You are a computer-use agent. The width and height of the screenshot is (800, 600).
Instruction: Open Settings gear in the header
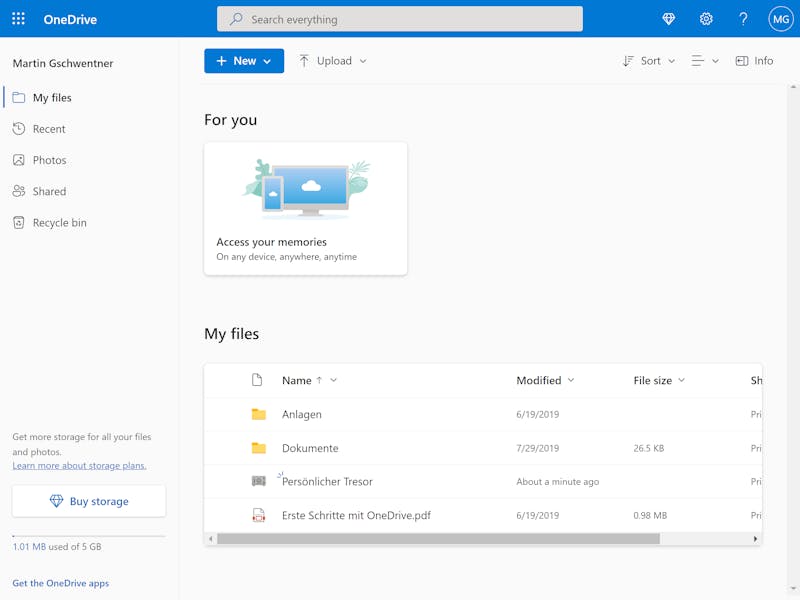706,19
